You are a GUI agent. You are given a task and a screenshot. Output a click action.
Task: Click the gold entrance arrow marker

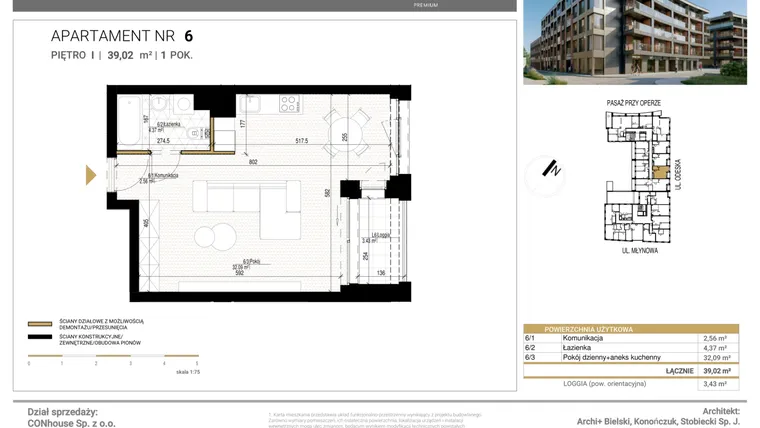point(91,175)
